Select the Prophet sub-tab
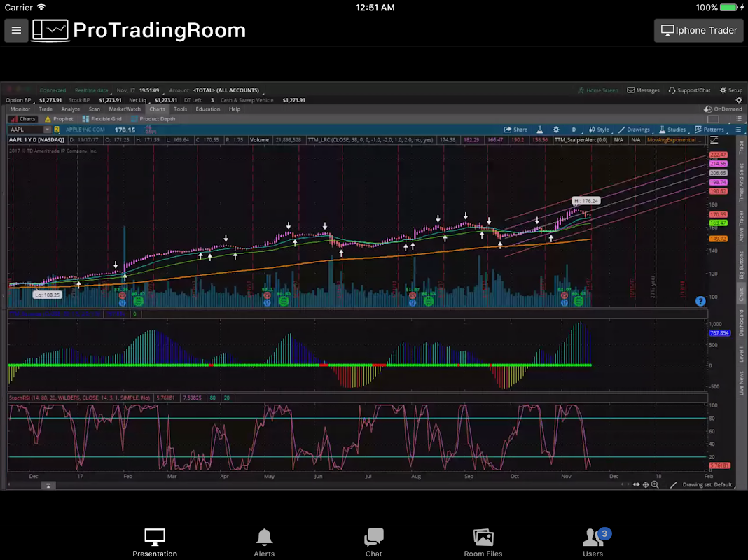The height and width of the screenshot is (560, 748). 59,119
